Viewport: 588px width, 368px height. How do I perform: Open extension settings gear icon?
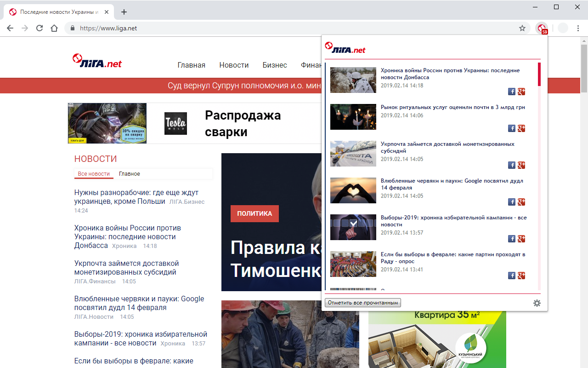pyautogui.click(x=537, y=303)
